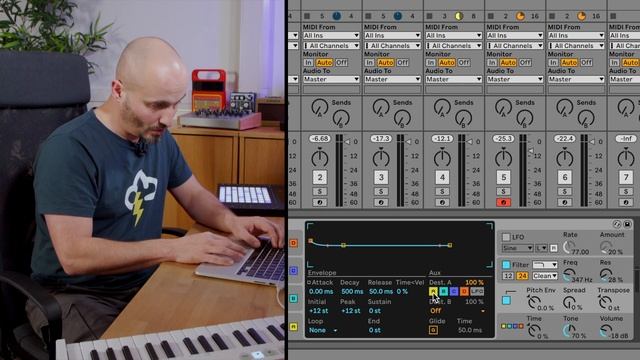Open track 5 MIDI From All Ins dropdown
The height and width of the screenshot is (360, 640).
515,36
